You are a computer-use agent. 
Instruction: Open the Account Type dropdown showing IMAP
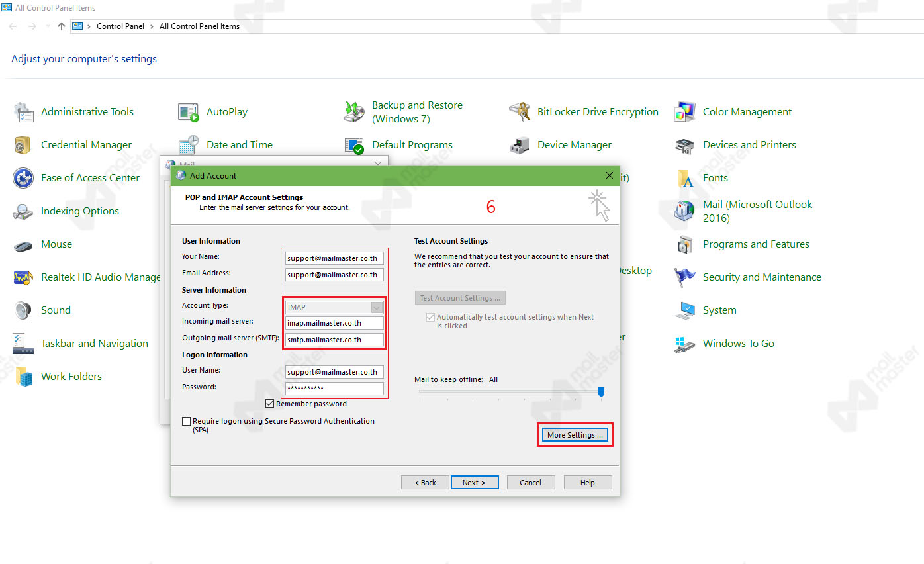click(x=375, y=306)
